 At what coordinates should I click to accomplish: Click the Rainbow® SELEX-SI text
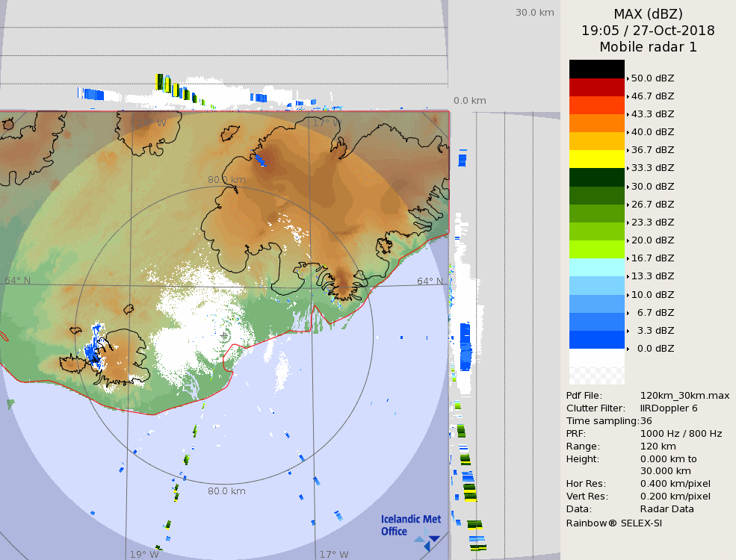(613, 523)
